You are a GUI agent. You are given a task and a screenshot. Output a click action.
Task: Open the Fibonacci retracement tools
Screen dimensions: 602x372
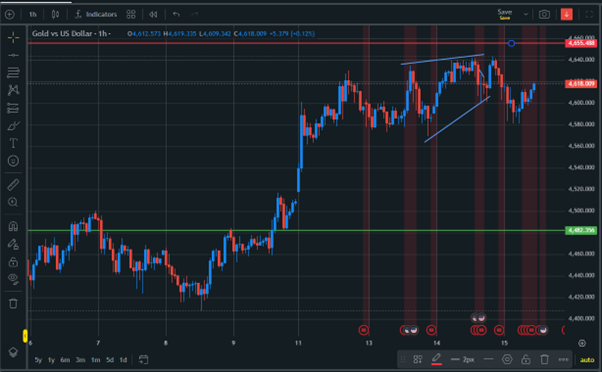pyautogui.click(x=13, y=72)
